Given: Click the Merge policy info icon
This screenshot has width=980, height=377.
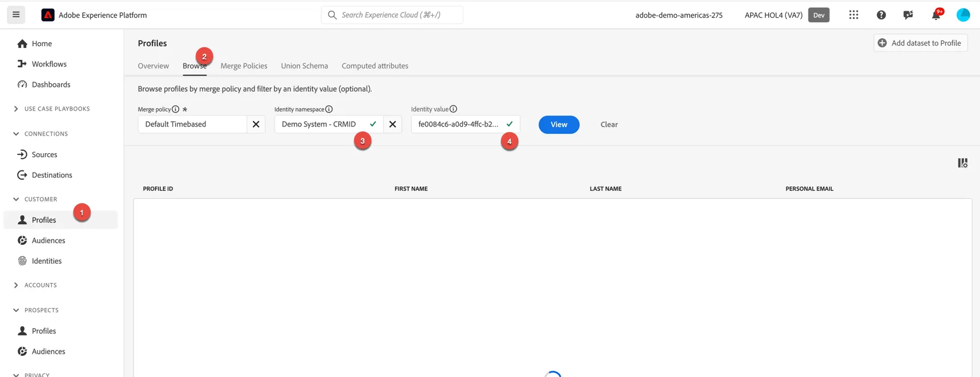Looking at the screenshot, I should pos(176,109).
